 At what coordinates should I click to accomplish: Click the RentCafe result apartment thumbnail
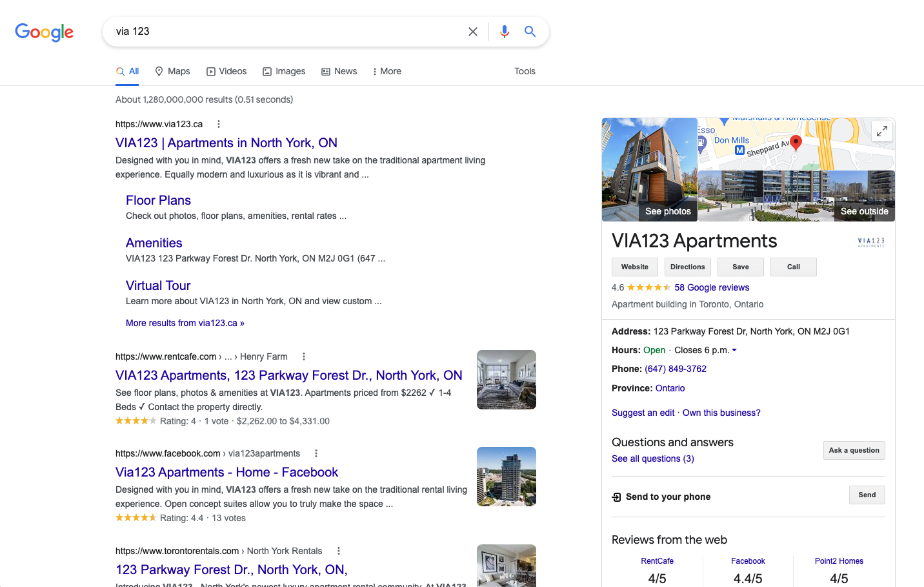[x=507, y=380]
